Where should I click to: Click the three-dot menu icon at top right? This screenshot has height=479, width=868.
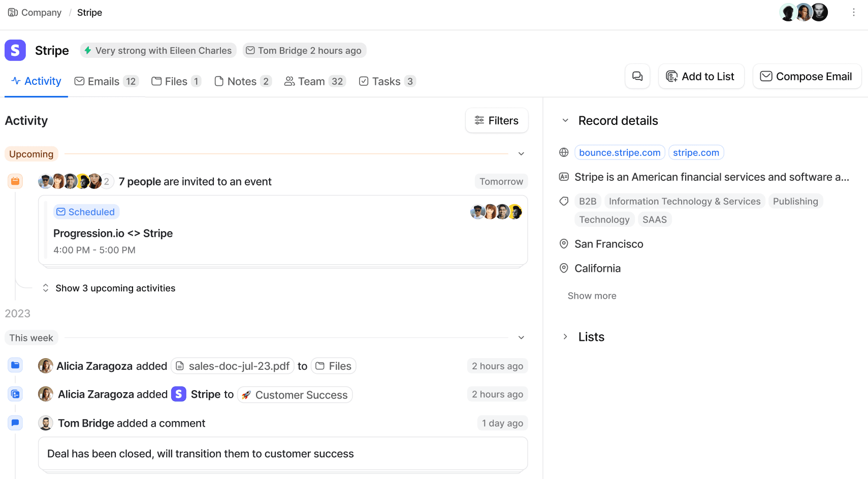coord(854,12)
